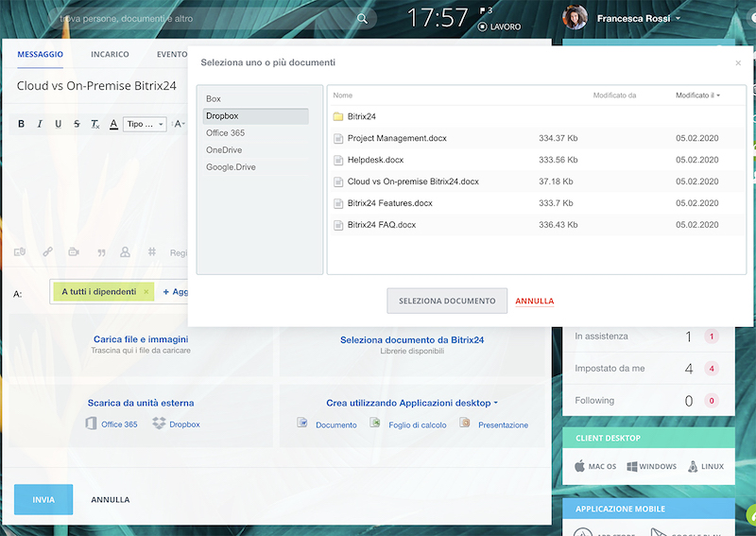The image size is (756, 536).
Task: Click the hashtag icon below editor
Action: (152, 251)
